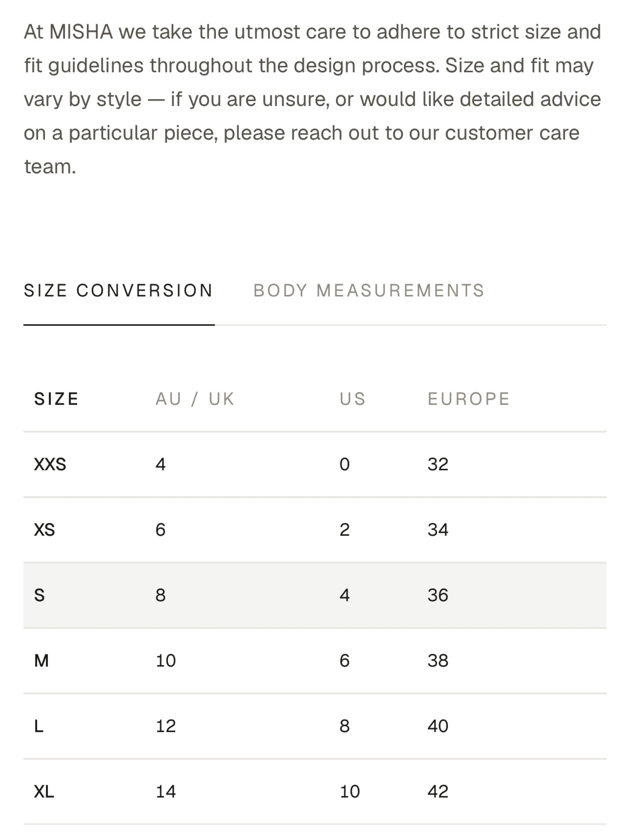Select the L size row
630x840 pixels.
coord(315,726)
